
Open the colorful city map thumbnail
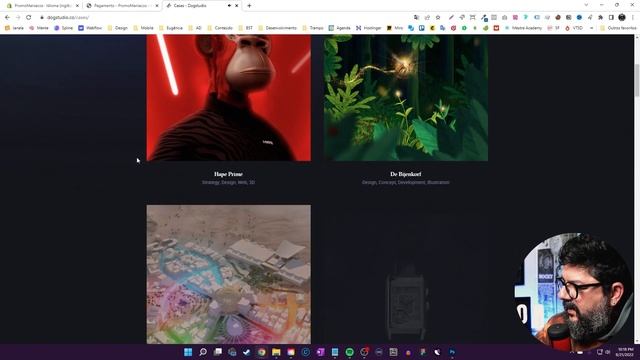tap(229, 274)
